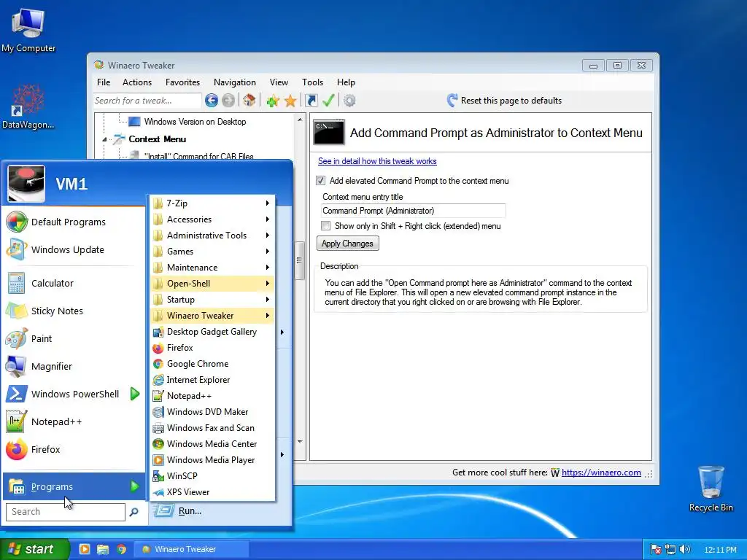Launch WinSCP from Programs list
Screen dimensions: 747x560
[212, 475]
